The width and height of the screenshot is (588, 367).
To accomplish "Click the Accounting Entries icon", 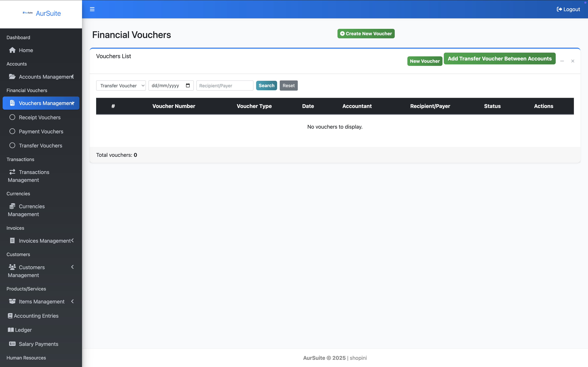I will pyautogui.click(x=10, y=316).
